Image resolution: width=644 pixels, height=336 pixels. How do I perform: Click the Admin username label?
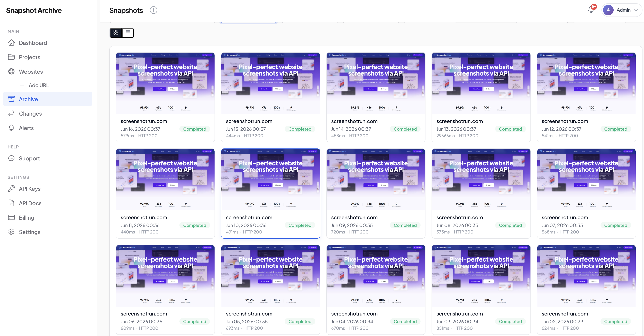pos(623,10)
